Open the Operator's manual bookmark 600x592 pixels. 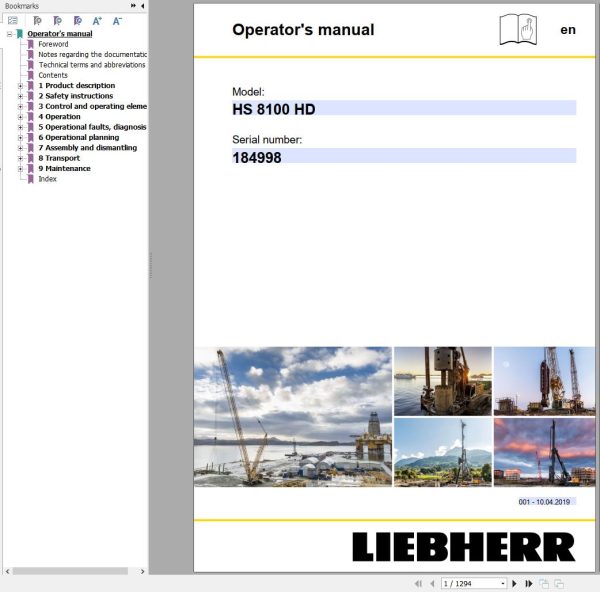tap(60, 34)
